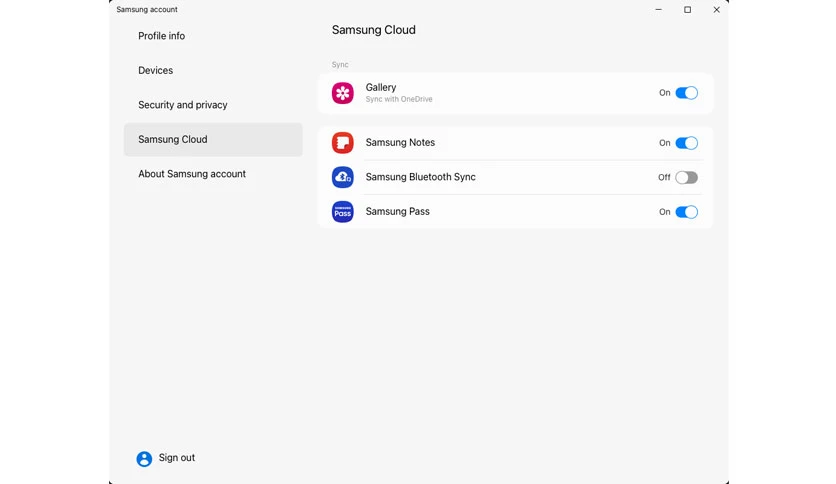
Task: Click the profile avatar icon beside Sign out
Action: point(144,458)
